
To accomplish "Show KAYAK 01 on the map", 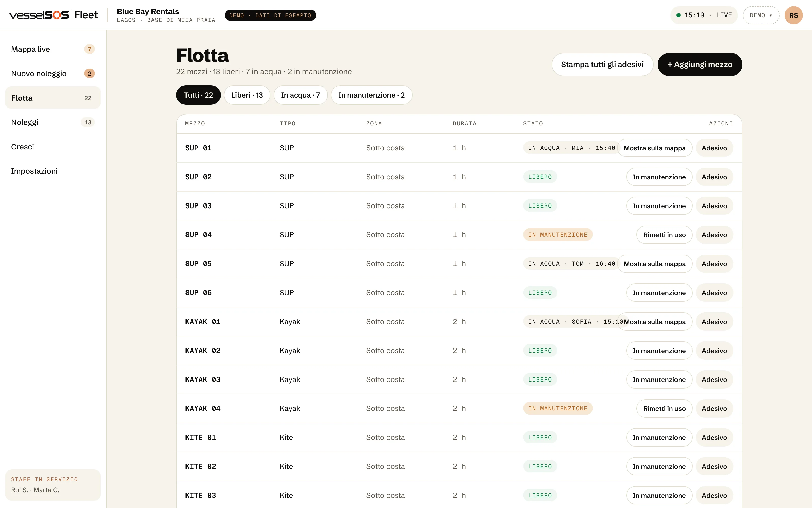I will coord(655,322).
